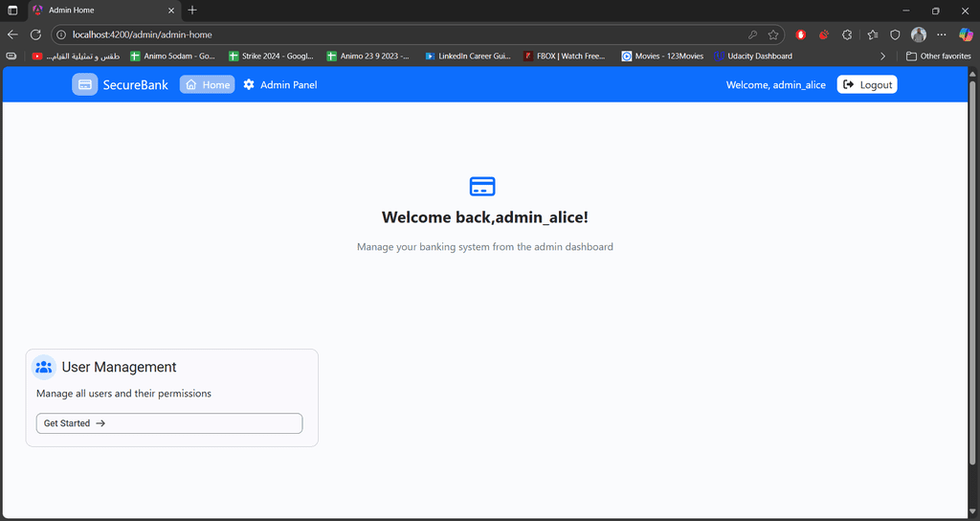This screenshot has height=521, width=980.
Task: Reload the page with the refresh icon
Action: [x=35, y=34]
